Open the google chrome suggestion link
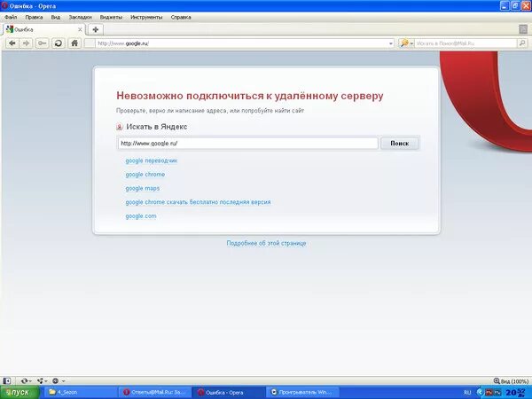Viewport: 532px width, 399px height. tap(145, 175)
